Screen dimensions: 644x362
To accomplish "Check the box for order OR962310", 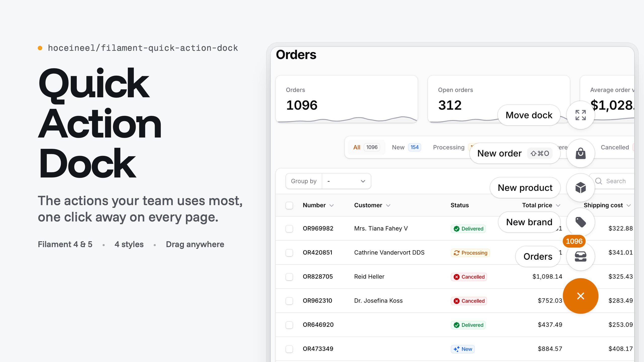I will (x=289, y=301).
